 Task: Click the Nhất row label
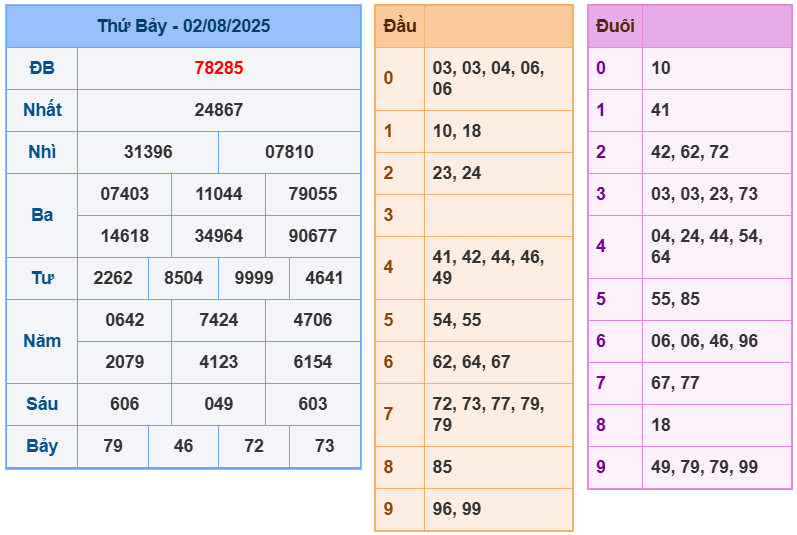(42, 110)
